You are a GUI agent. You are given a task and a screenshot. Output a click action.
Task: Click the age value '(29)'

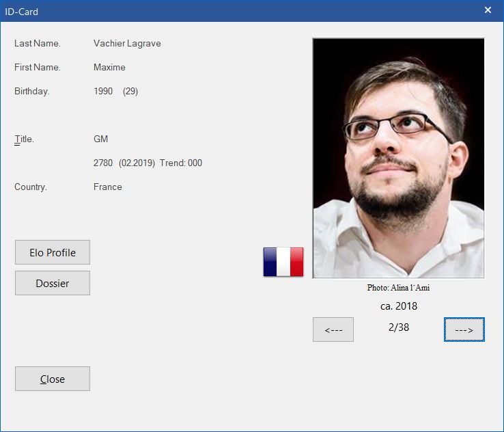(130, 92)
